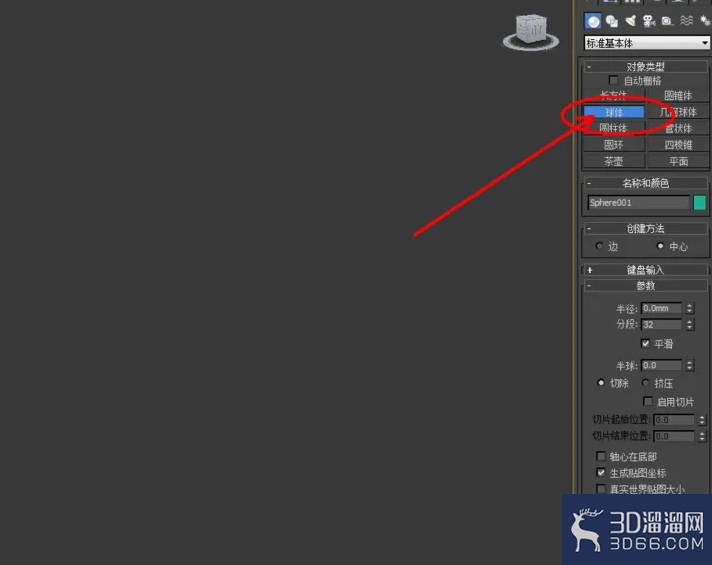Enable the 启用切片 checkbox
The width and height of the screenshot is (712, 565).
648,401
